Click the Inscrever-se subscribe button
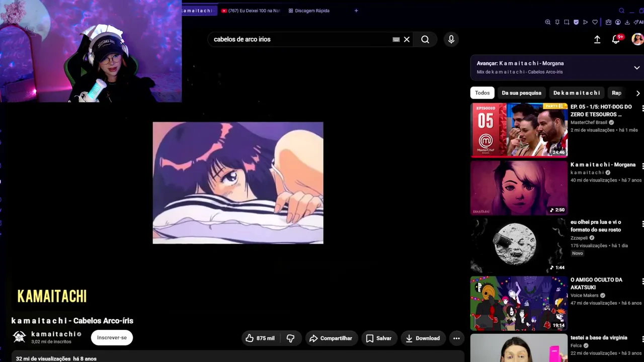 point(112,338)
